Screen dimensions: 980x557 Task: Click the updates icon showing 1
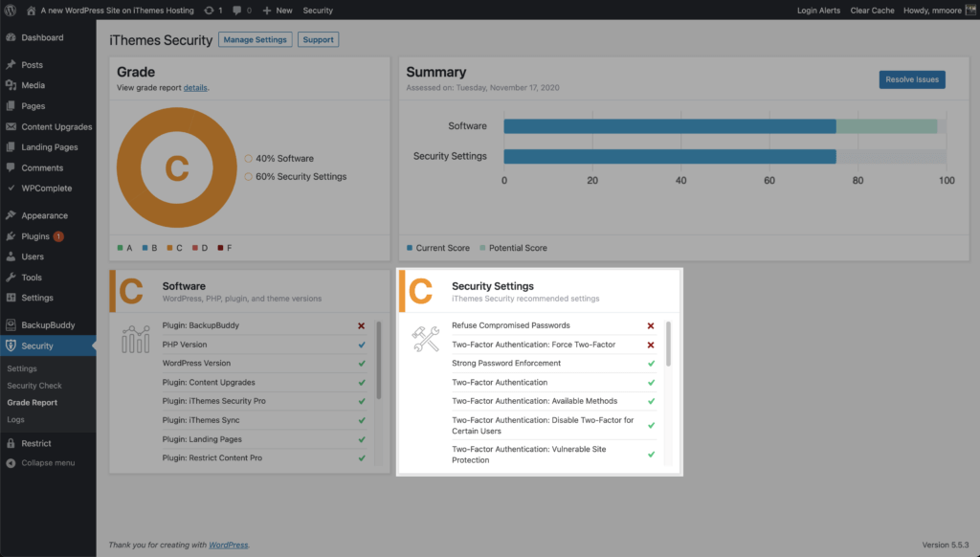pos(210,10)
